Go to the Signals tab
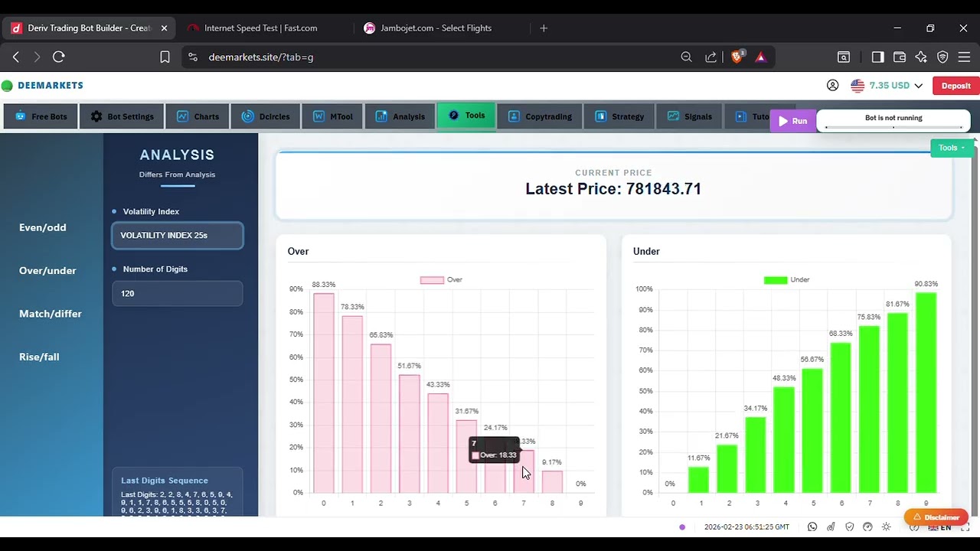 point(689,116)
